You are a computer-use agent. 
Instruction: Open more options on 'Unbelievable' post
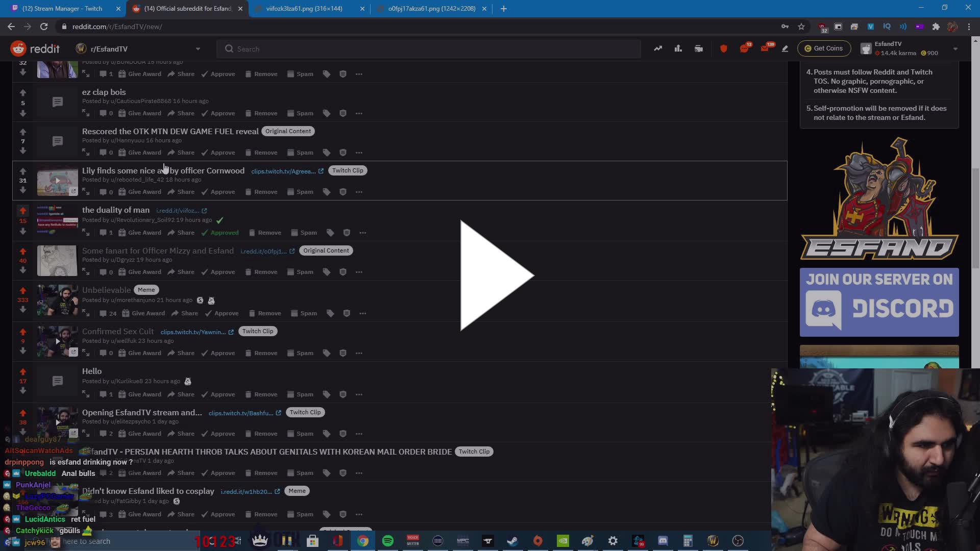click(362, 313)
